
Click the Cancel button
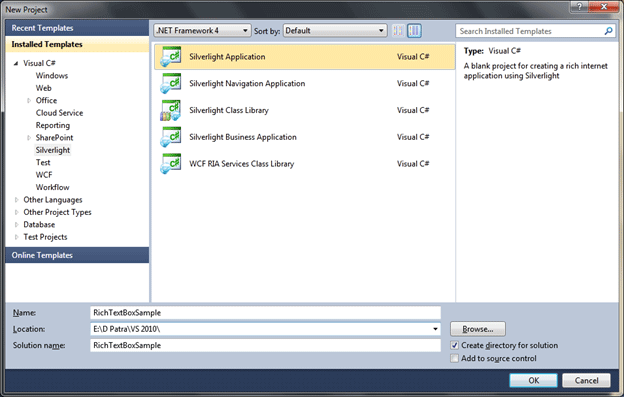[x=586, y=380]
